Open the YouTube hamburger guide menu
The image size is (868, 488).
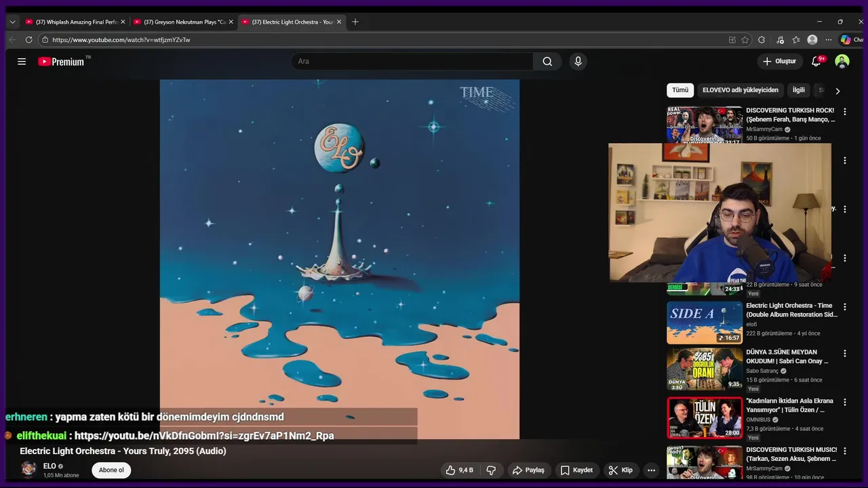[x=22, y=62]
